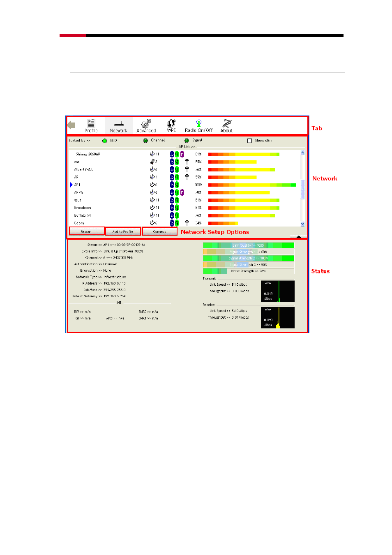Click the 100% signal bar for AP1
Image resolution: width=392 pixels, height=555 pixels.
tap(252, 185)
